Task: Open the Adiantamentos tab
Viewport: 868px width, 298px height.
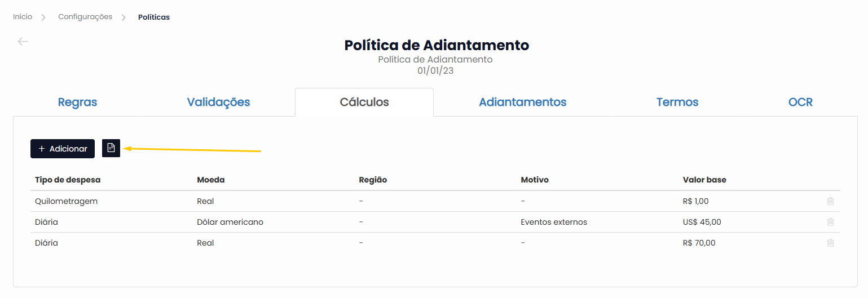Action: click(x=522, y=102)
